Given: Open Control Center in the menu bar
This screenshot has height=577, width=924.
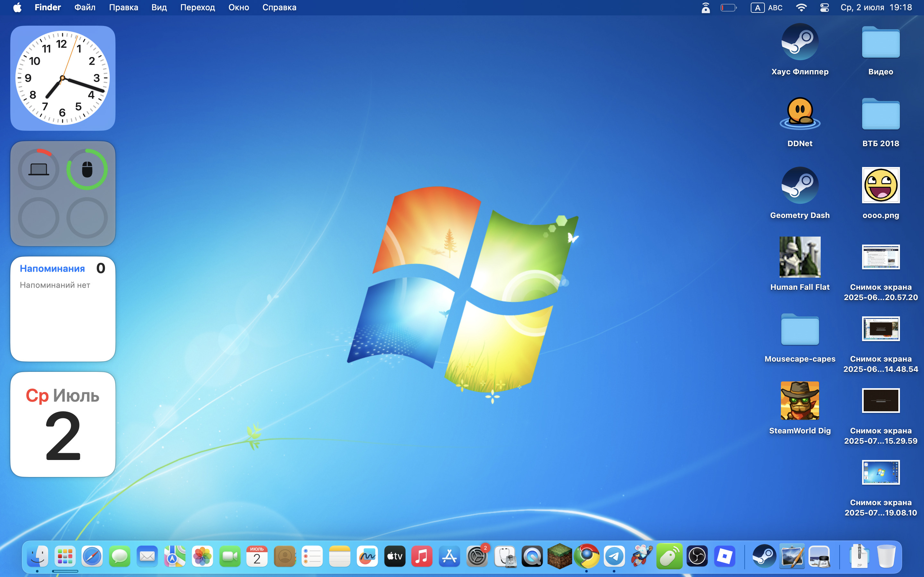Looking at the screenshot, I should (x=824, y=8).
